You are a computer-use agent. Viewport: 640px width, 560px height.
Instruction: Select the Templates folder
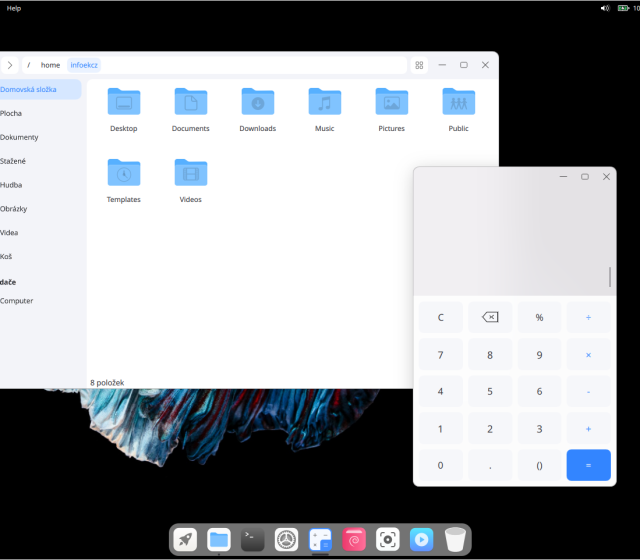(124, 180)
